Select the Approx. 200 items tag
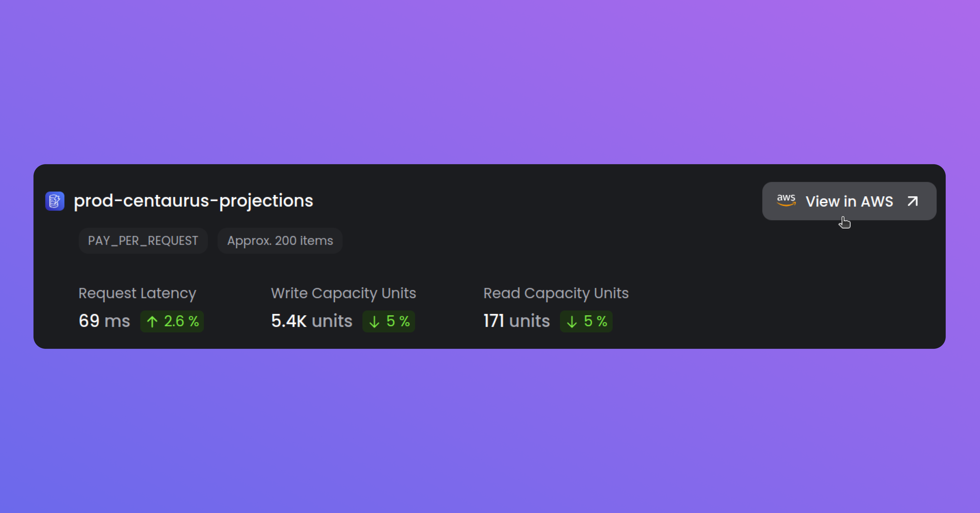The width and height of the screenshot is (980, 513). (x=280, y=241)
